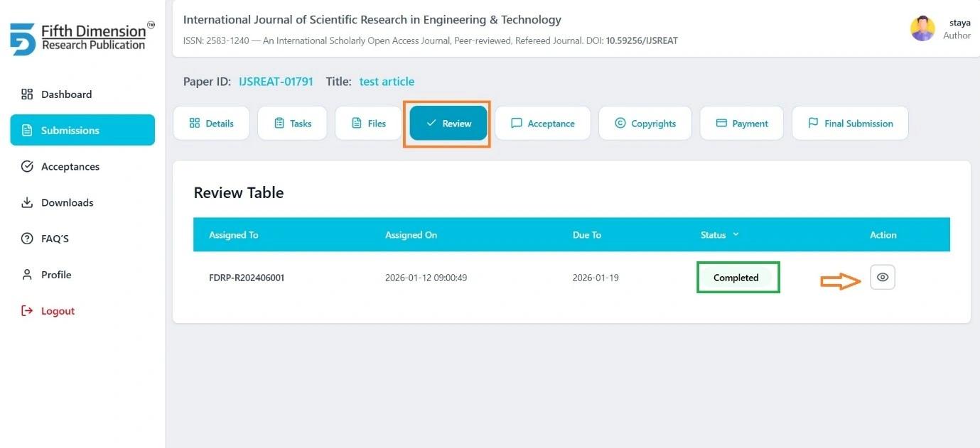Open the Acceptance tab
Screen dimensions: 980x448
pyautogui.click(x=543, y=123)
